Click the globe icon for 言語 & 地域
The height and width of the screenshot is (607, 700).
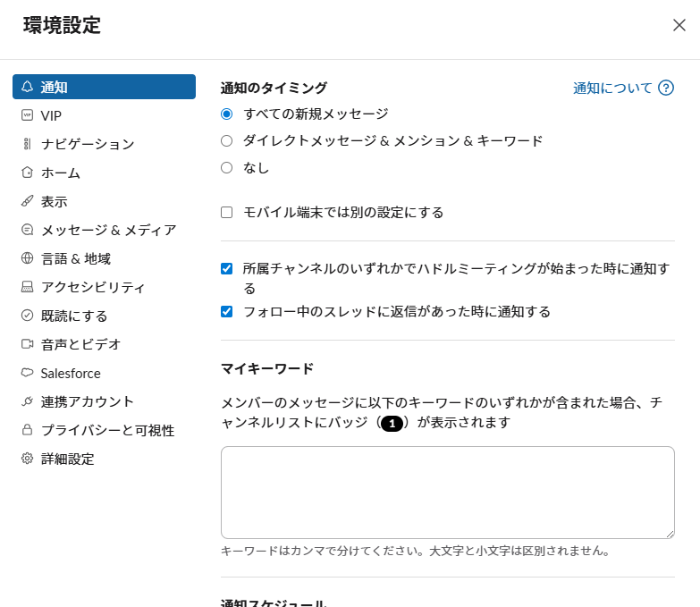click(27, 258)
